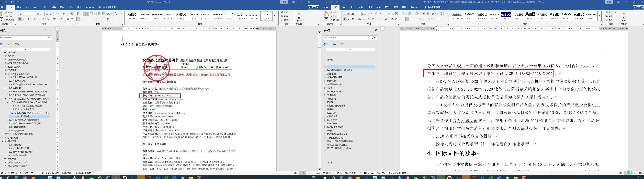This screenshot has height=179, width=644.
Task: Toggle Bold in right Word window
Action: tap(345, 19)
